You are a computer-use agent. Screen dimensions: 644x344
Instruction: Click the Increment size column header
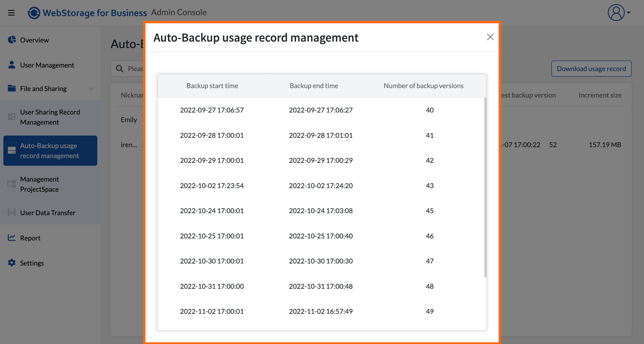(600, 95)
